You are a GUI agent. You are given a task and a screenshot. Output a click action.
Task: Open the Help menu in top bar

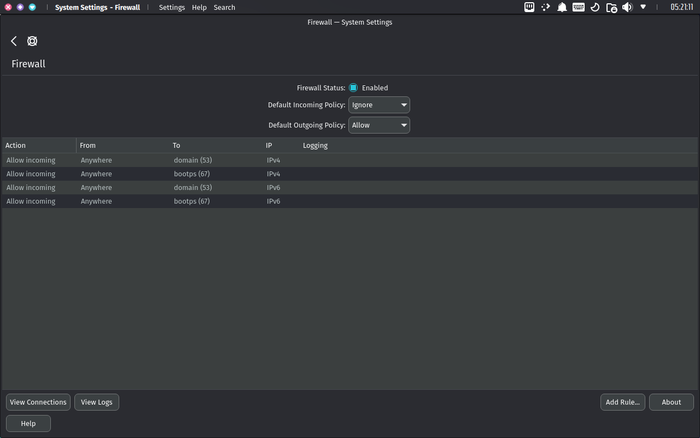[x=199, y=7]
